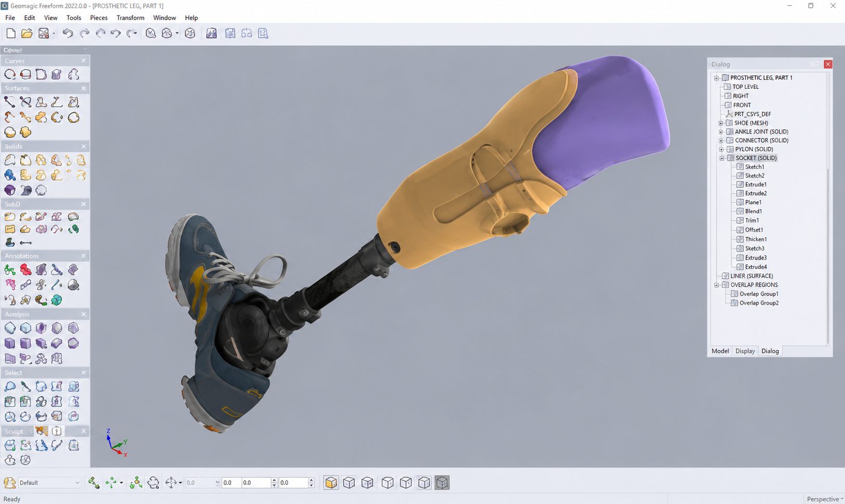Viewport: 845px width, 504px height.
Task: Select the first tool in the Select panel
Action: (x=10, y=386)
